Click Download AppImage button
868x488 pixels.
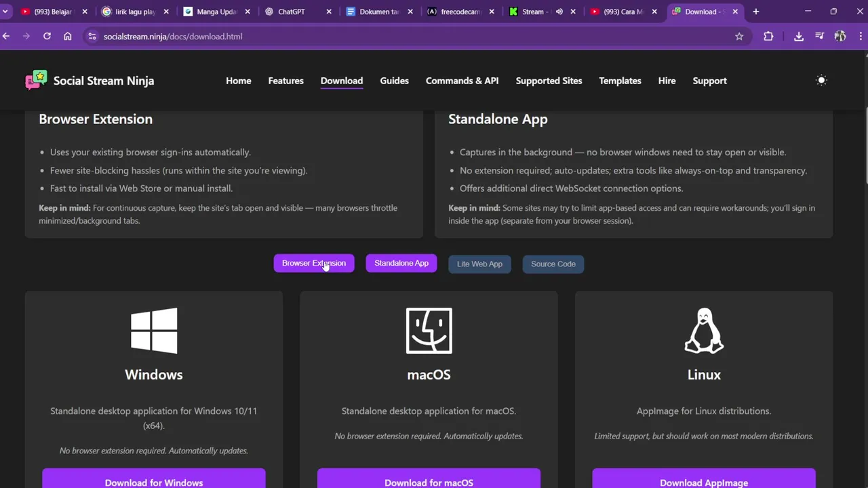click(704, 480)
